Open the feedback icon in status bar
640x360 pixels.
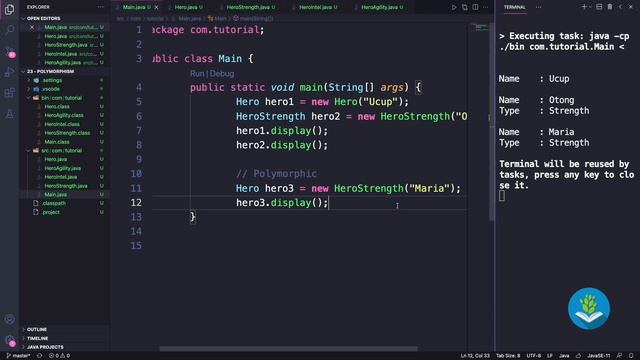pos(620,356)
